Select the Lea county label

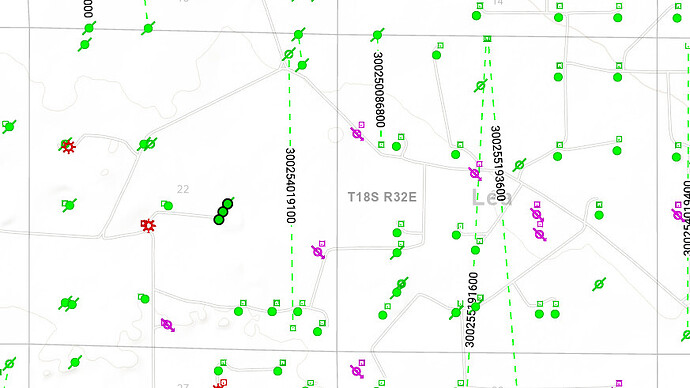[x=492, y=198]
